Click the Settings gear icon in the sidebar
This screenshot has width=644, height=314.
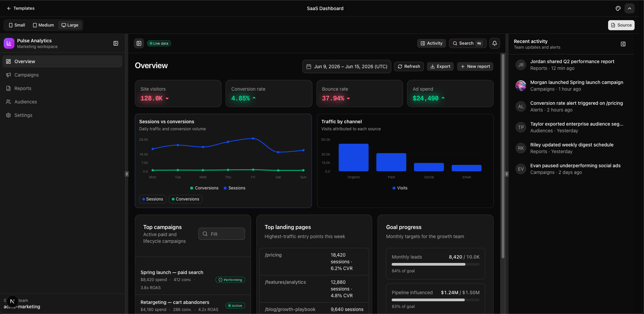point(8,115)
